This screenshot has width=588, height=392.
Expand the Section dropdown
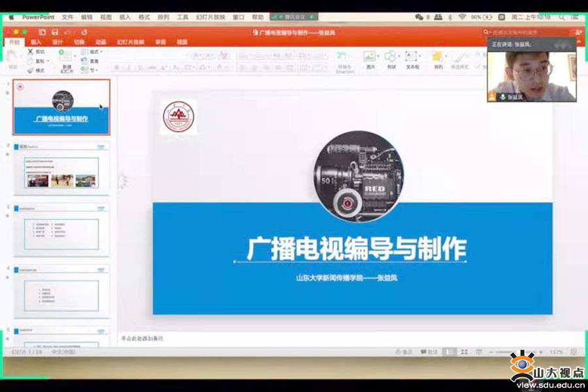click(90, 70)
